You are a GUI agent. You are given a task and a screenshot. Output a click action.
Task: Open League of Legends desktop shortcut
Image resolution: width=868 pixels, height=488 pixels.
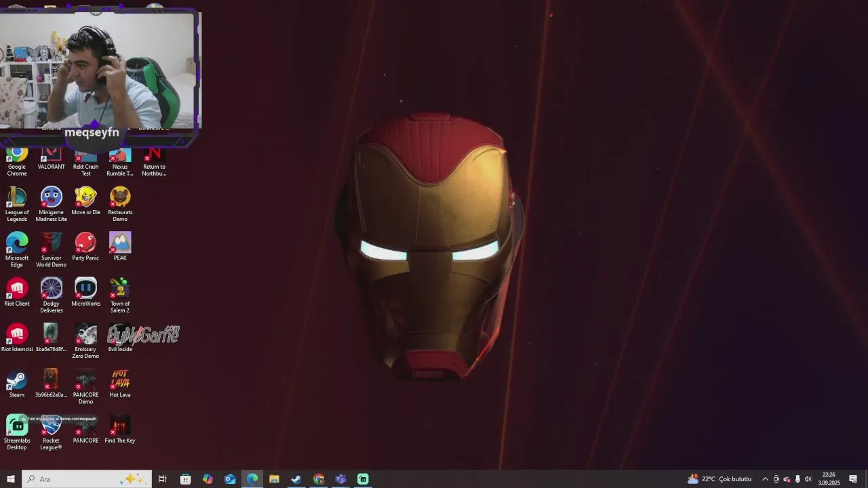point(17,205)
